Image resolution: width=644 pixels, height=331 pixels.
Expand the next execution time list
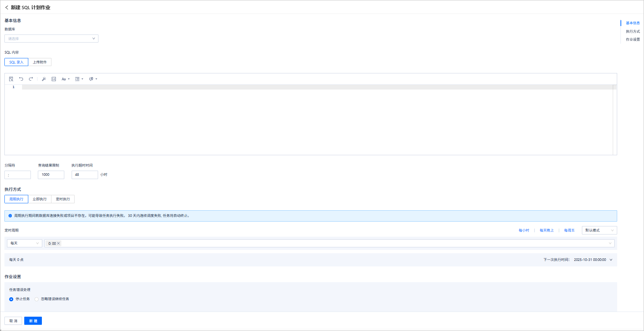(611, 260)
